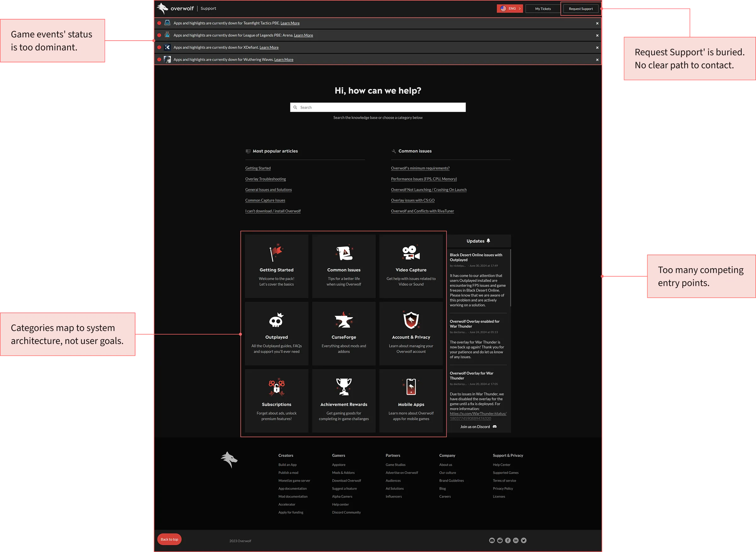Click the Support label next to the logo
This screenshot has height=552, width=756.
pos(208,9)
